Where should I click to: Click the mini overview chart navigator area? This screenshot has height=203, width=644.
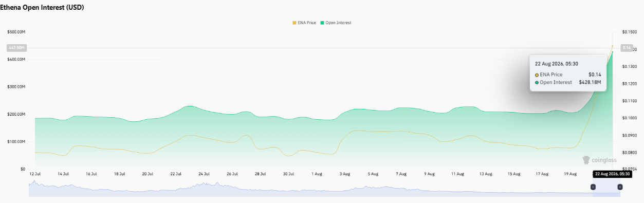click(x=324, y=188)
